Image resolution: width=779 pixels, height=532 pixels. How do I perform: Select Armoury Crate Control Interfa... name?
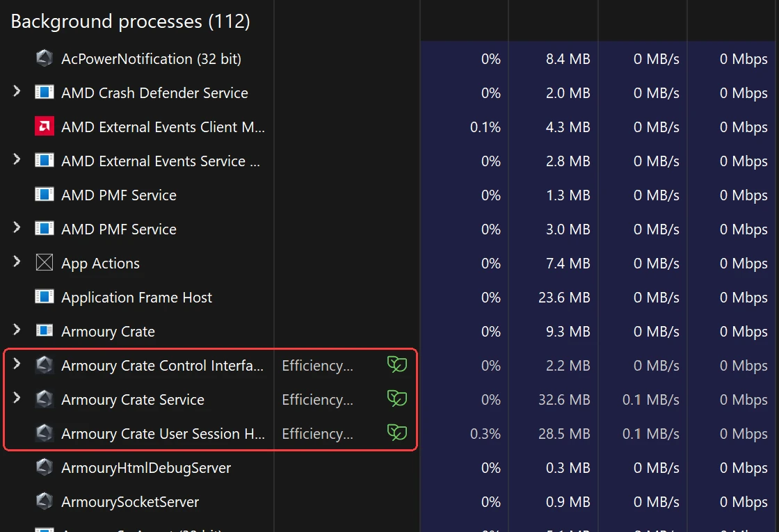(x=163, y=366)
